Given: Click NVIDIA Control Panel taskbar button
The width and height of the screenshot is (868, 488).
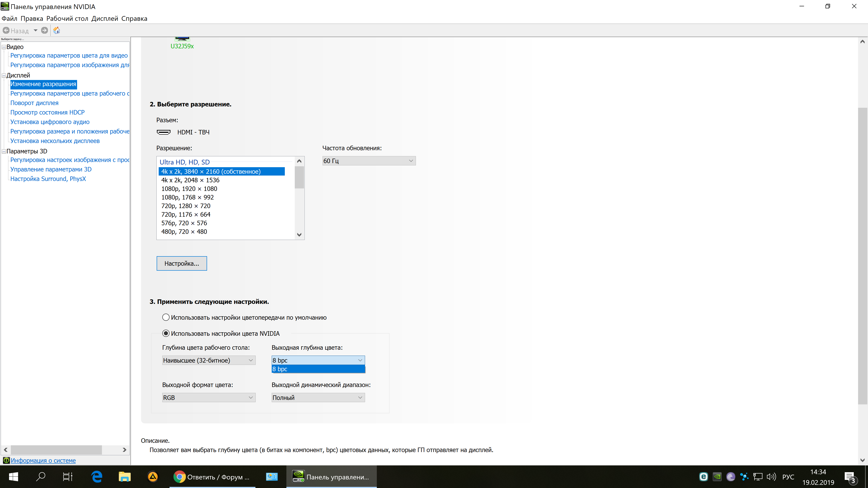Looking at the screenshot, I should point(331,477).
